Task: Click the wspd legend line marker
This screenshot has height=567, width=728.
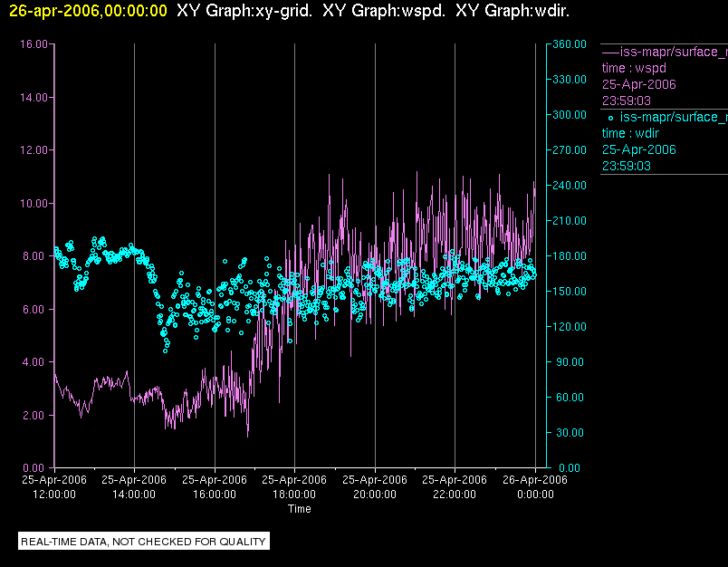Action: pyautogui.click(x=610, y=53)
